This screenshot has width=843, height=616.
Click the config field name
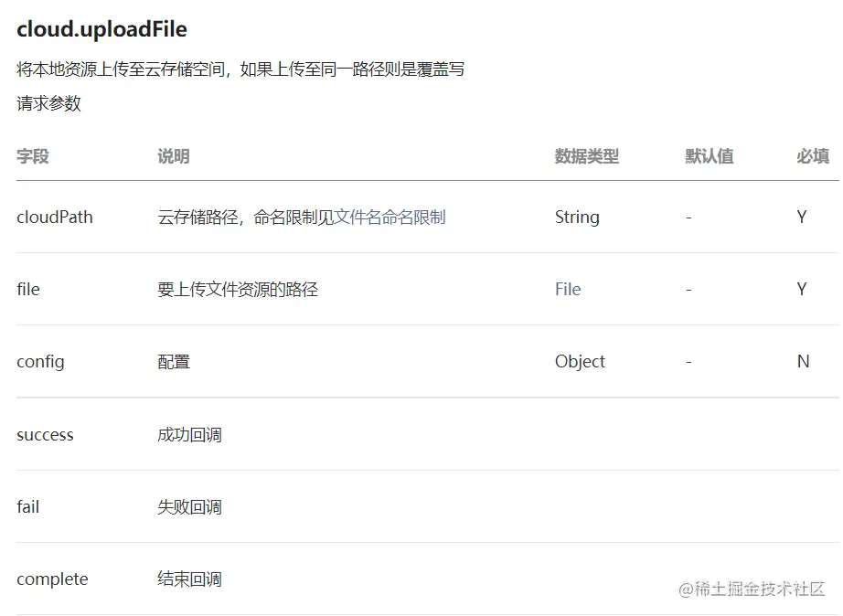(40, 361)
